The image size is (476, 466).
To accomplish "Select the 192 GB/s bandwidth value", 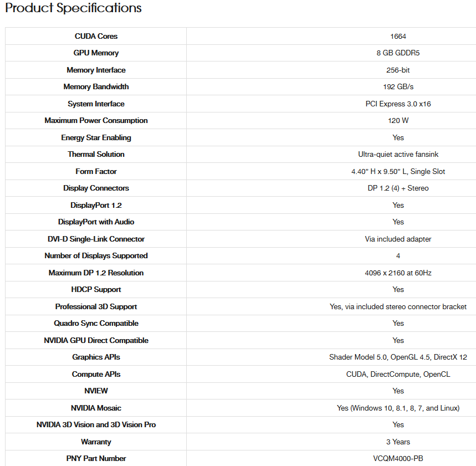I will 398,87.
